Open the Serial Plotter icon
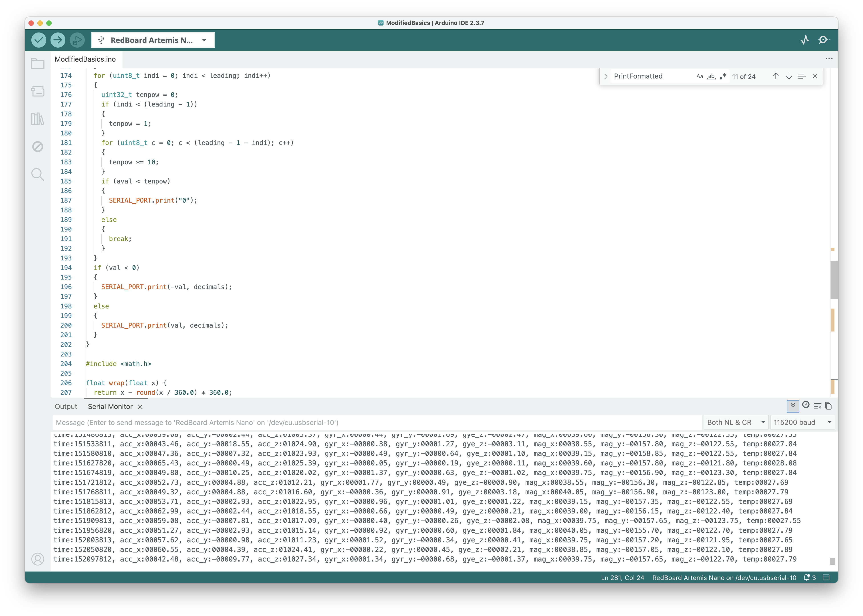This screenshot has height=616, width=863. coord(805,40)
